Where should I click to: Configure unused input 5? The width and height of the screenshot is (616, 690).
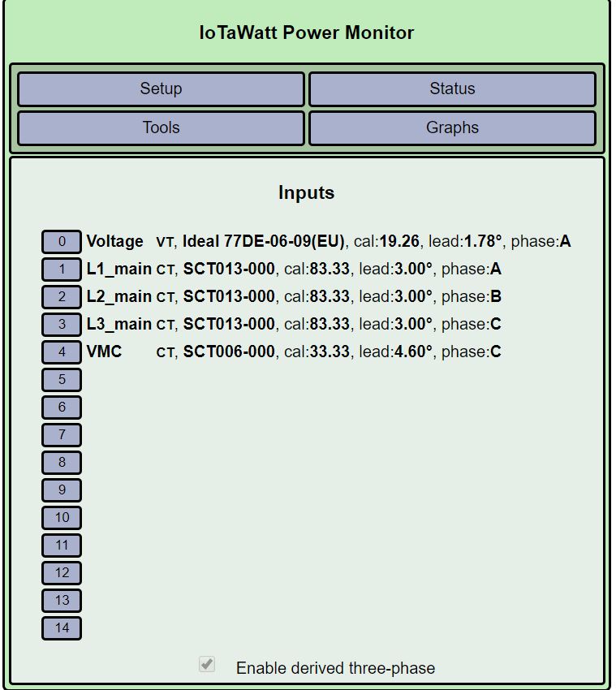click(62, 380)
